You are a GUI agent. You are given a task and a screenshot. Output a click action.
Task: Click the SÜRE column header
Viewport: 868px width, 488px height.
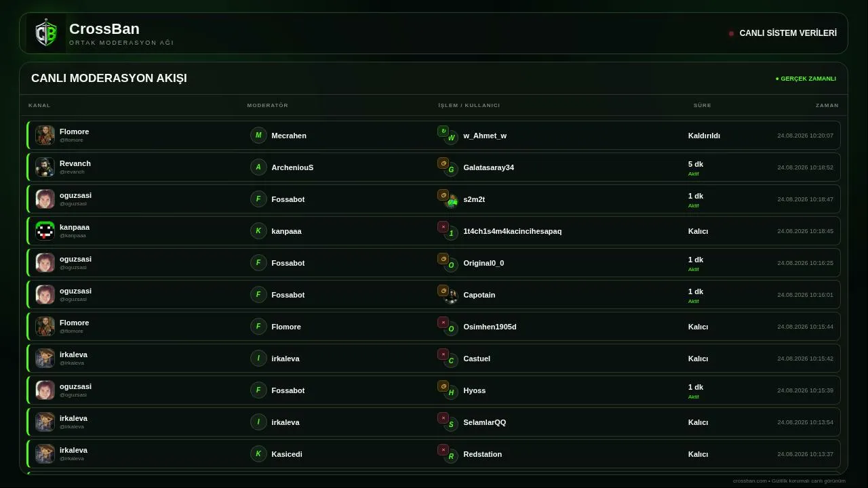(702, 105)
